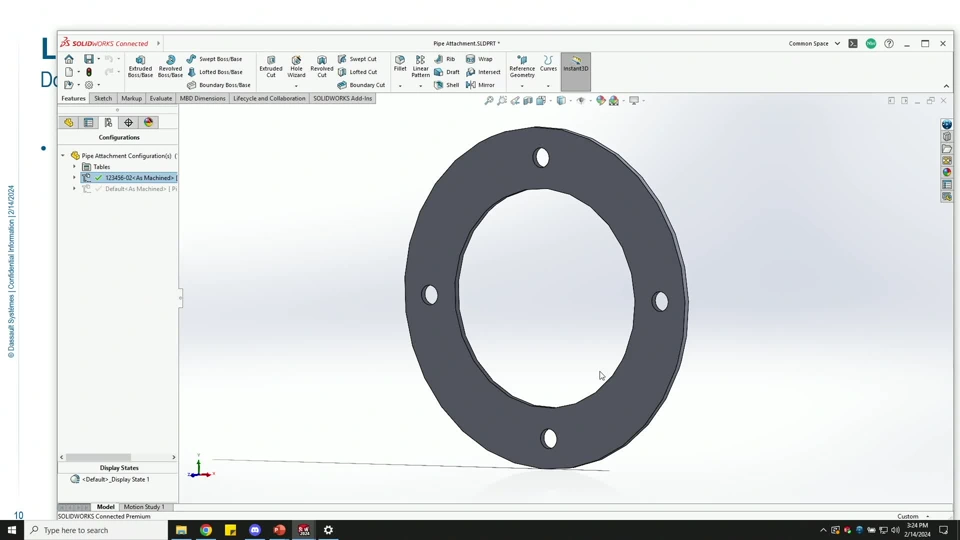Click Windows search box on taskbar
960x540 pixels.
96,530
